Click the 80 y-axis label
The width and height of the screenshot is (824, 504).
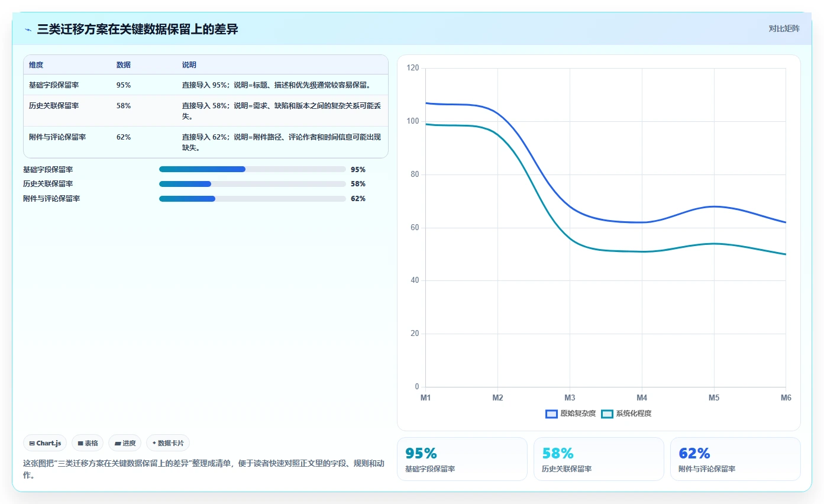[x=415, y=175]
